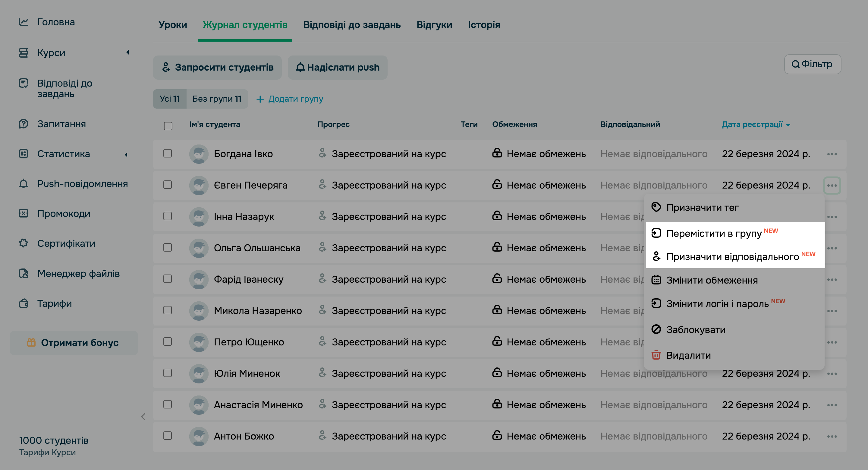Open three-dots menu for Богдана Івко
This screenshot has height=470, width=868.
tap(832, 154)
